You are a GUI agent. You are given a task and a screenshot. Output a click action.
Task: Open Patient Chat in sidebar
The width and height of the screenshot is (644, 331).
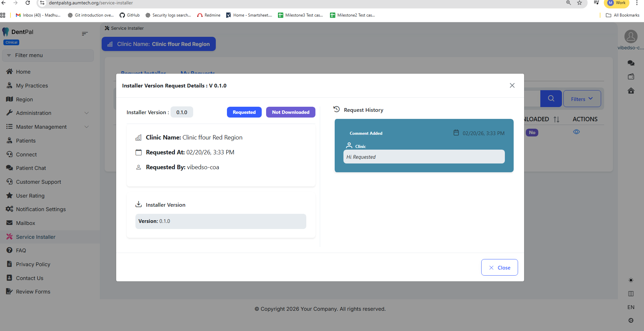[31, 168]
